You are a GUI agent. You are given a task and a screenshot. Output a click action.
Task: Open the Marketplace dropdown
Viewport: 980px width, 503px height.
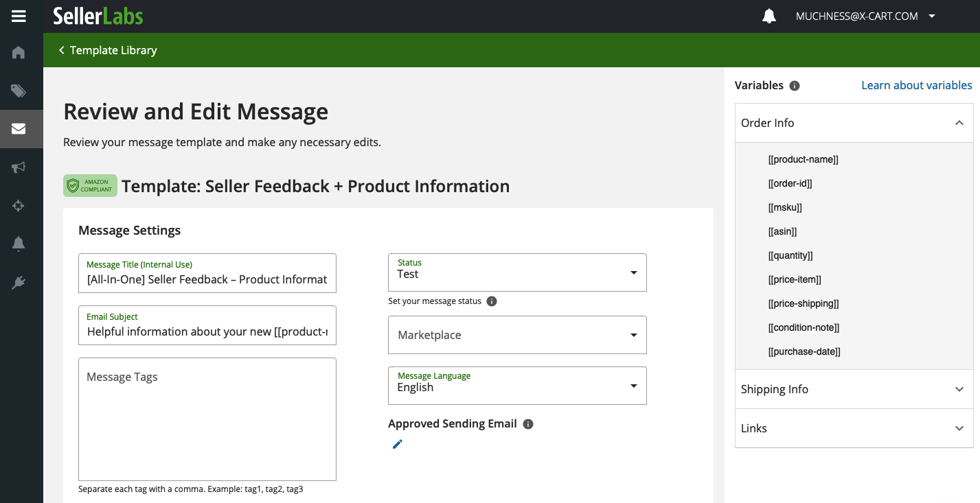(517, 335)
